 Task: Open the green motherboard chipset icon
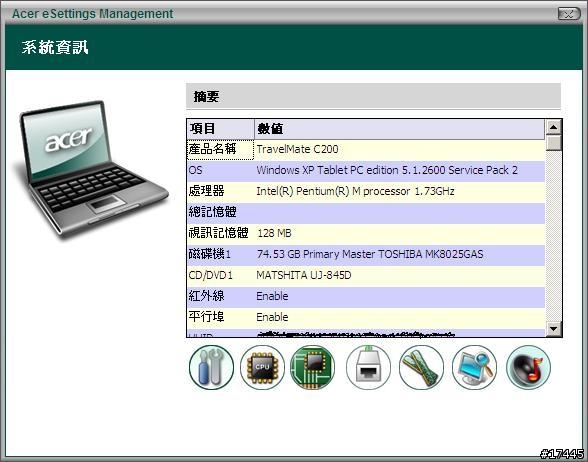click(313, 367)
